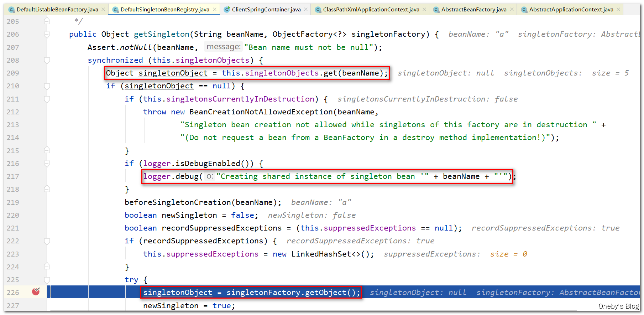Viewport: 644px width, 315px height.
Task: Close the DefaultListableBeanFactory.java tab
Action: pos(103,10)
